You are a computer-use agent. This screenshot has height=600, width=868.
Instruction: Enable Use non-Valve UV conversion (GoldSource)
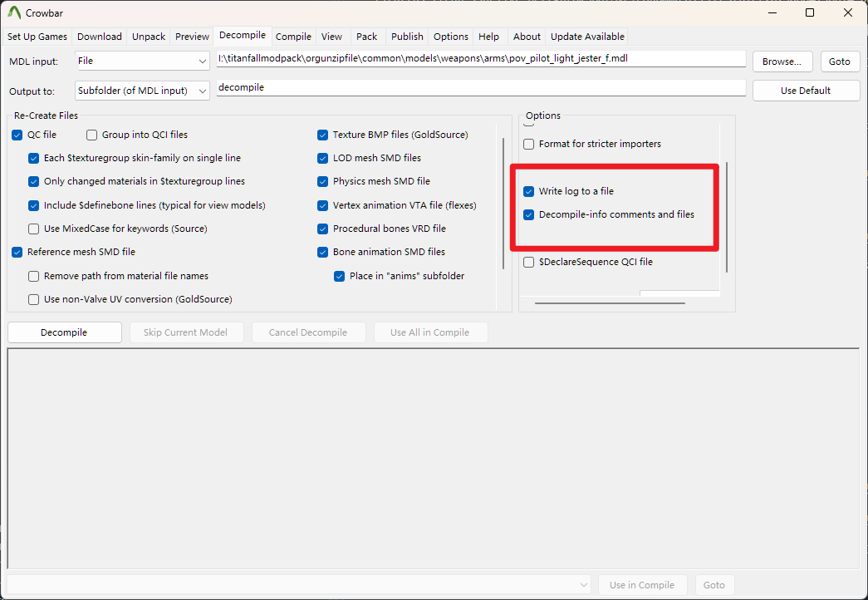(34, 300)
